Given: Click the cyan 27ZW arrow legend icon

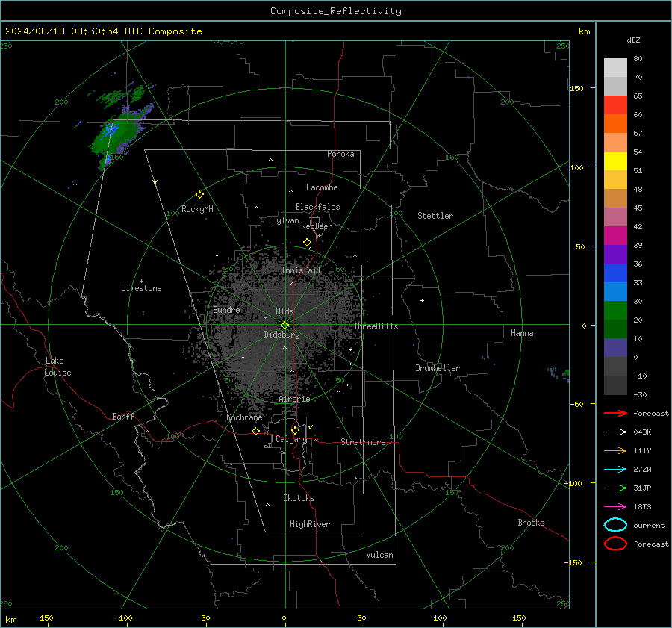Looking at the screenshot, I should [615, 470].
